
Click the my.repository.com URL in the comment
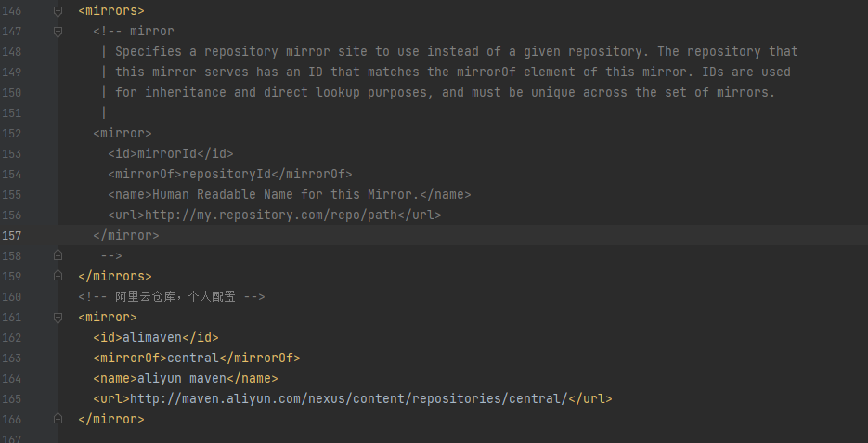tap(271, 215)
